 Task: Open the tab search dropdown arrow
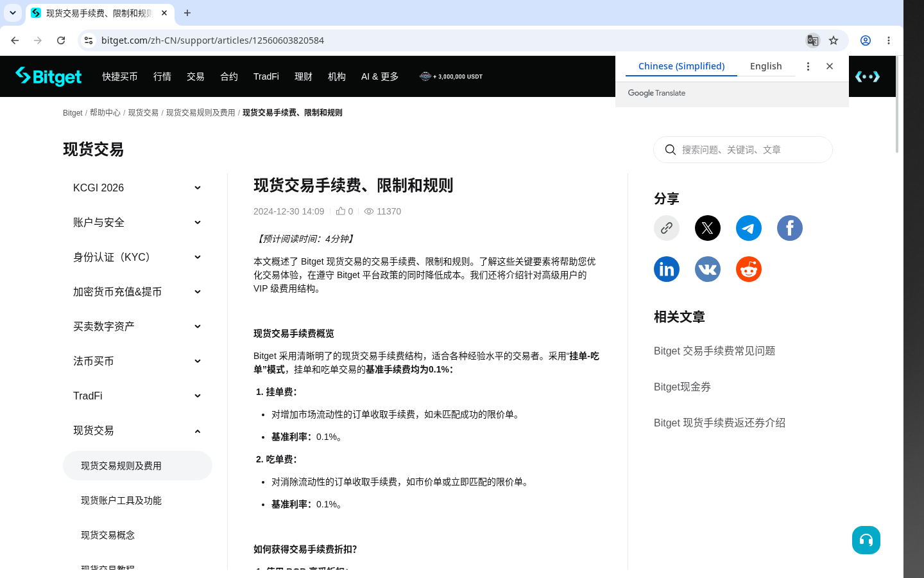pyautogui.click(x=13, y=13)
